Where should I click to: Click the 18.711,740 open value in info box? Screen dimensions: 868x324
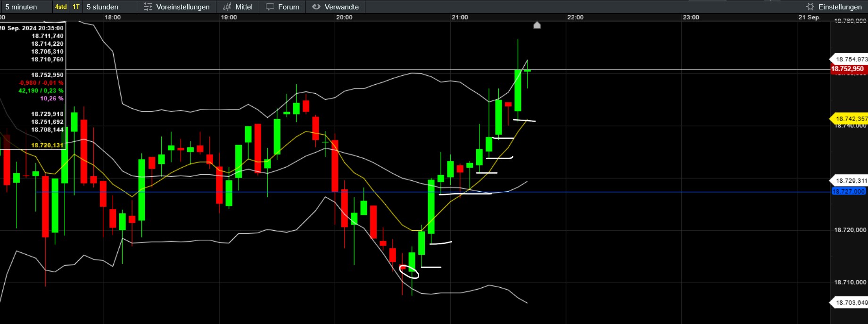pos(47,36)
